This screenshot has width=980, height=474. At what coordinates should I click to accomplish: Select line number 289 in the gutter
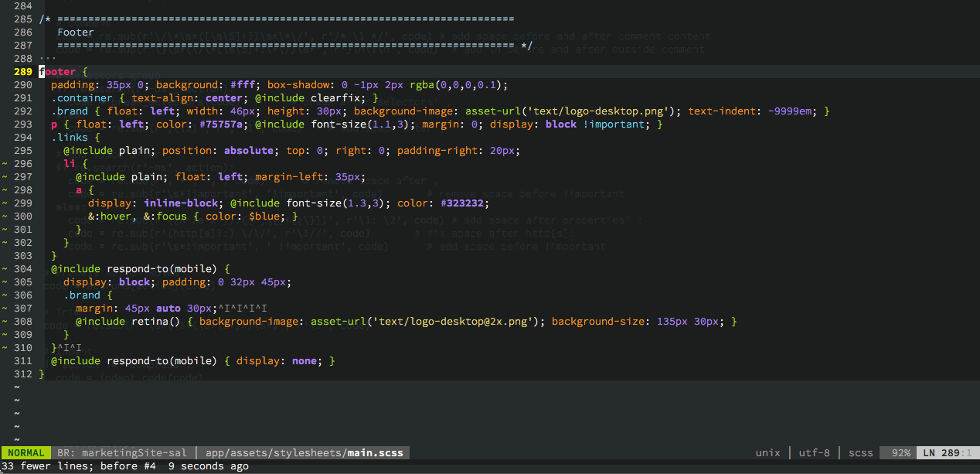pyautogui.click(x=23, y=72)
